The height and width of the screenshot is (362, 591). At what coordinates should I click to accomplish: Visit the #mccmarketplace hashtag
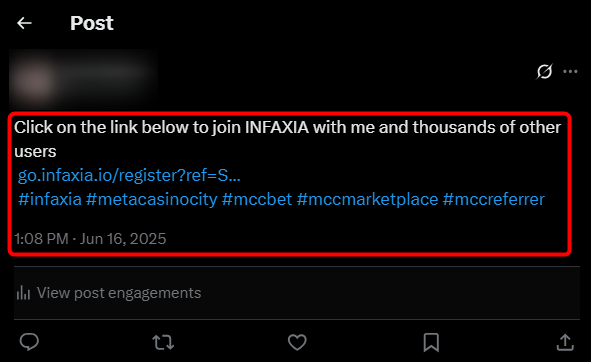[367, 199]
